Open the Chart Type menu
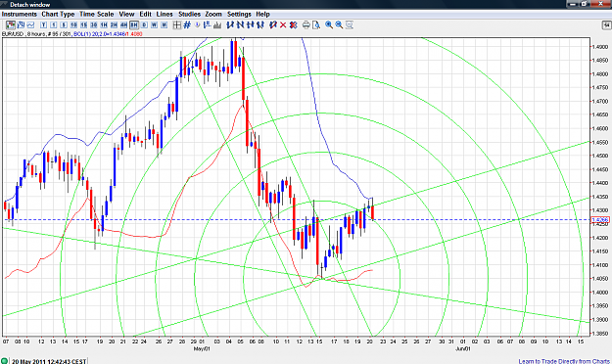This screenshot has width=612, height=364. [x=58, y=14]
